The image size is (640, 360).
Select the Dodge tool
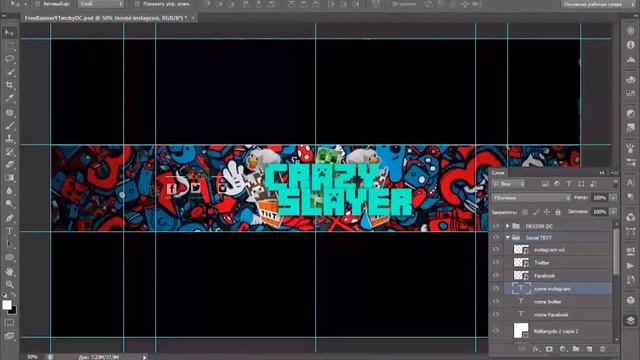[x=10, y=204]
